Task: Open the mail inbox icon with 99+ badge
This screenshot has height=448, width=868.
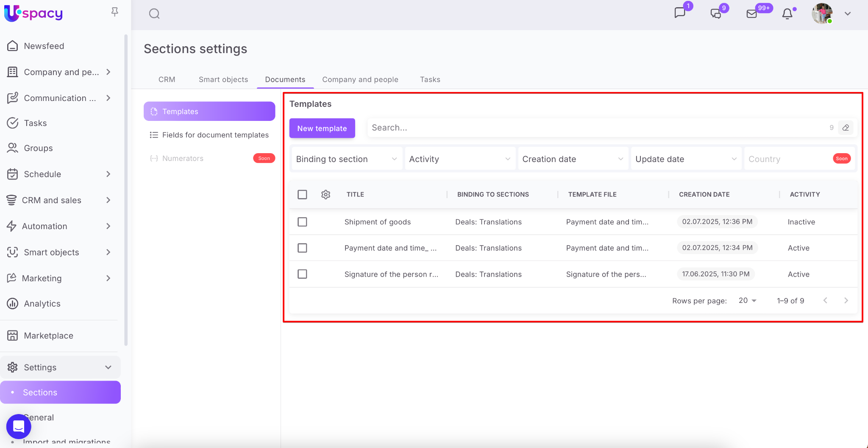Action: point(752,14)
